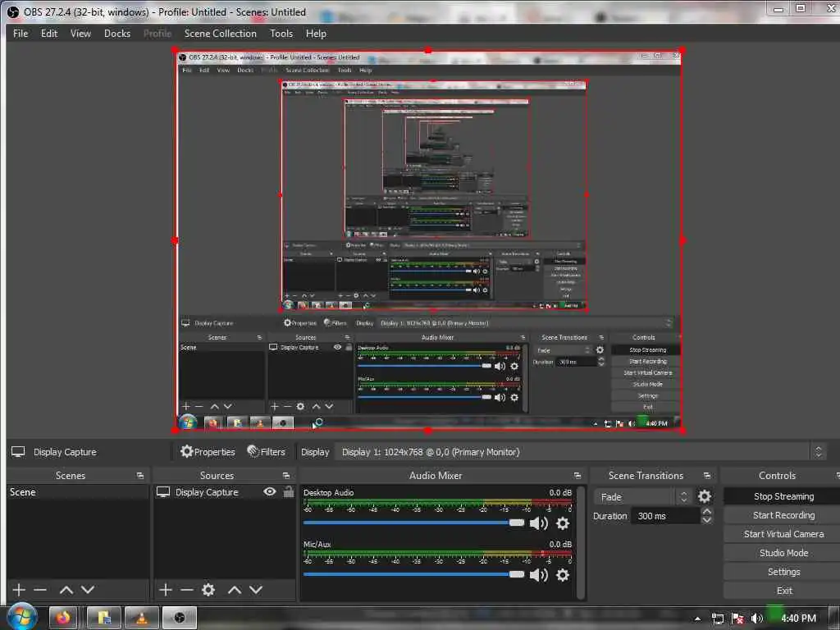Click the Duration 300 ms field
840x630 pixels.
point(664,516)
